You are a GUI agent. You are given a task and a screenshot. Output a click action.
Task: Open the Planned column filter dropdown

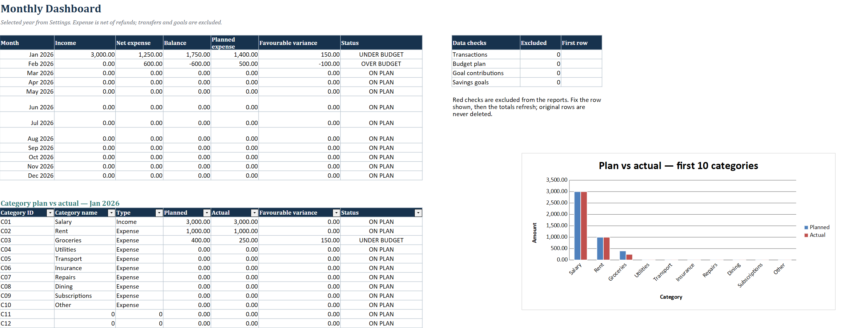pyautogui.click(x=207, y=213)
